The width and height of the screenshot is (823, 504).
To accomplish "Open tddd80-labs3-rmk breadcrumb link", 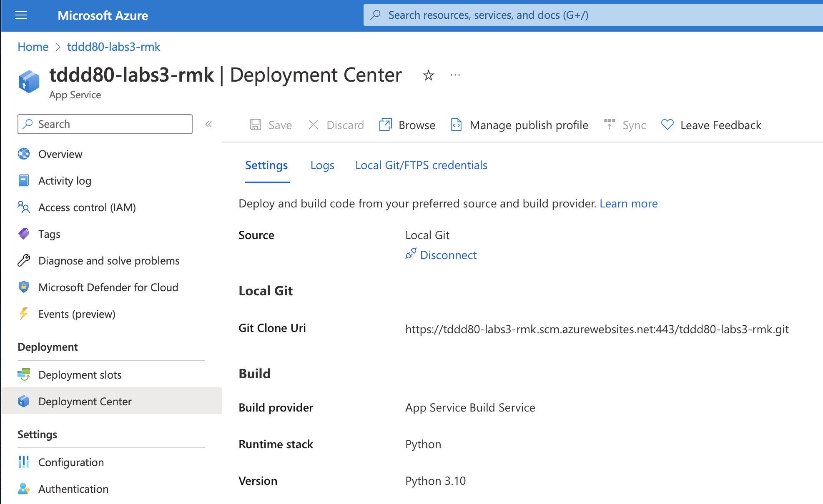I will click(x=113, y=47).
